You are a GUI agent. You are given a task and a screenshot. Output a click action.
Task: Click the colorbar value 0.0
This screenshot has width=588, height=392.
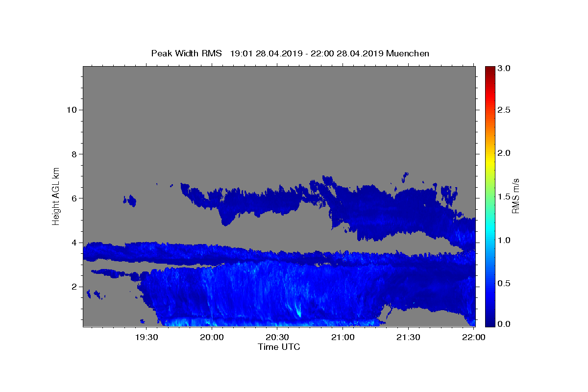[504, 324]
